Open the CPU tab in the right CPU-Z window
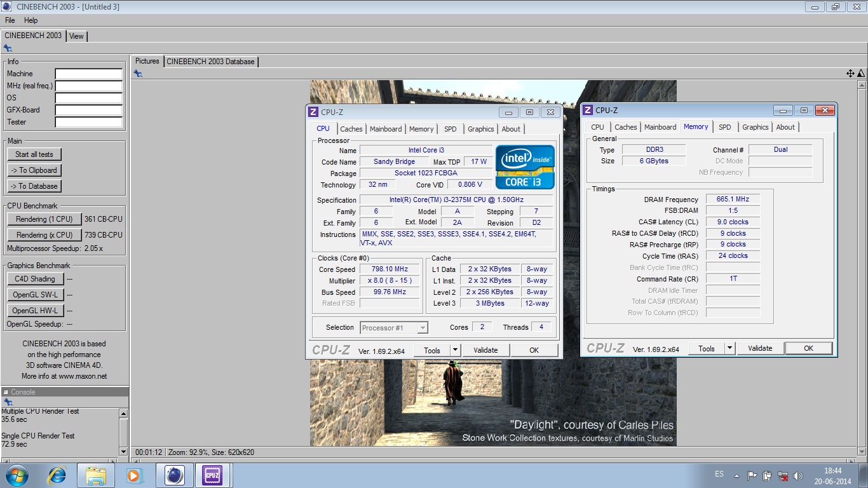 [x=598, y=127]
